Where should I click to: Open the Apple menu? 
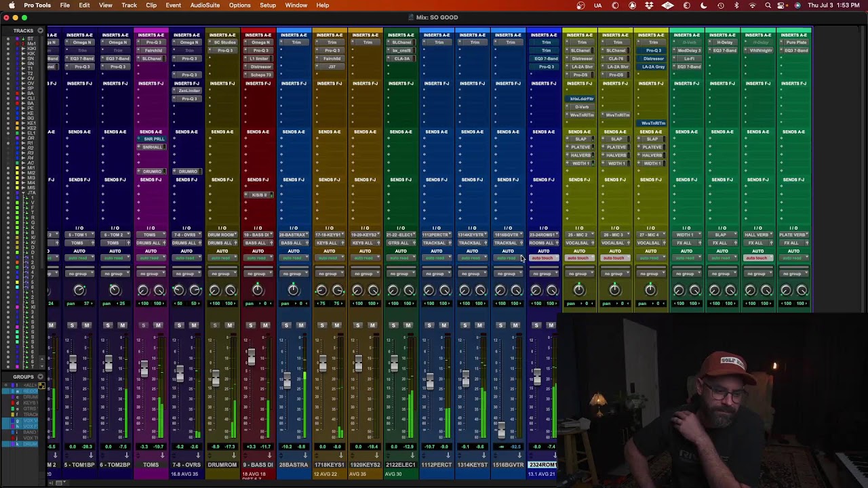tap(12, 5)
